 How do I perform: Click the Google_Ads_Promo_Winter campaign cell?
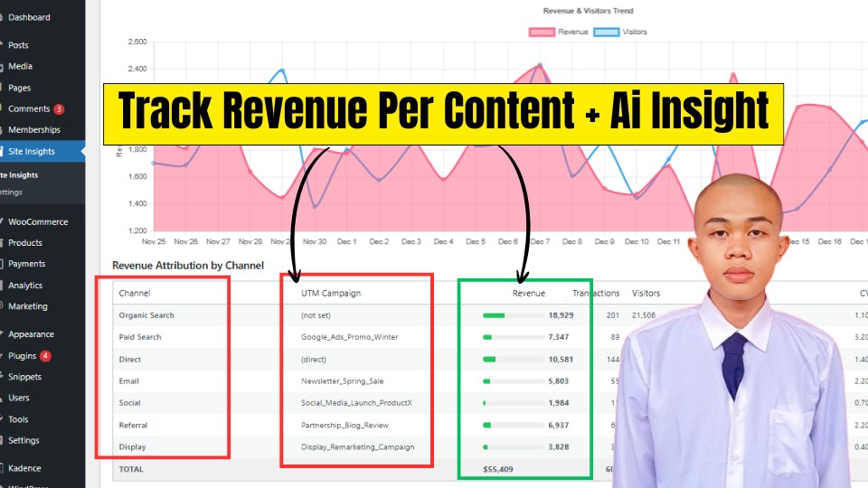click(x=349, y=337)
